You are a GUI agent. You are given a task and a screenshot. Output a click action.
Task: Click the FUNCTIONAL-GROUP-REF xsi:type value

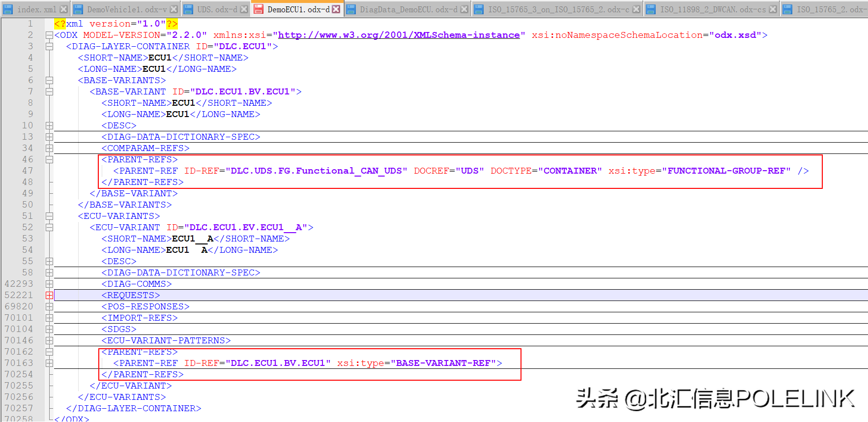click(726, 171)
